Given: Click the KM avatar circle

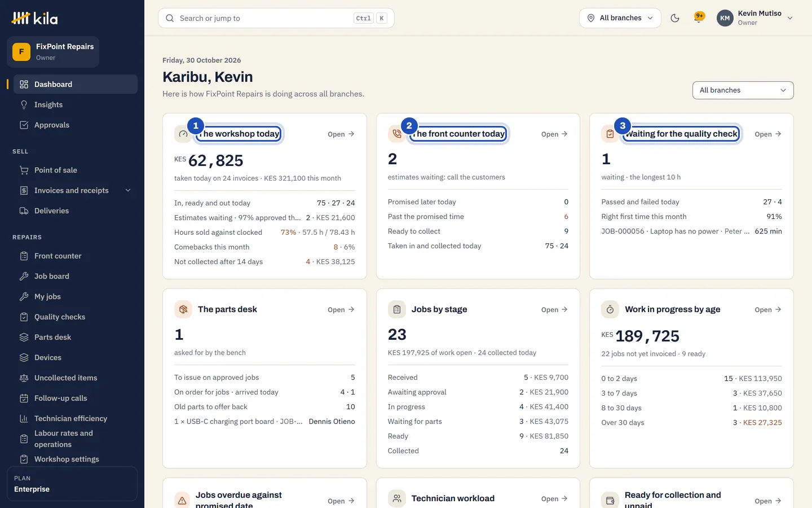Looking at the screenshot, I should pyautogui.click(x=725, y=18).
